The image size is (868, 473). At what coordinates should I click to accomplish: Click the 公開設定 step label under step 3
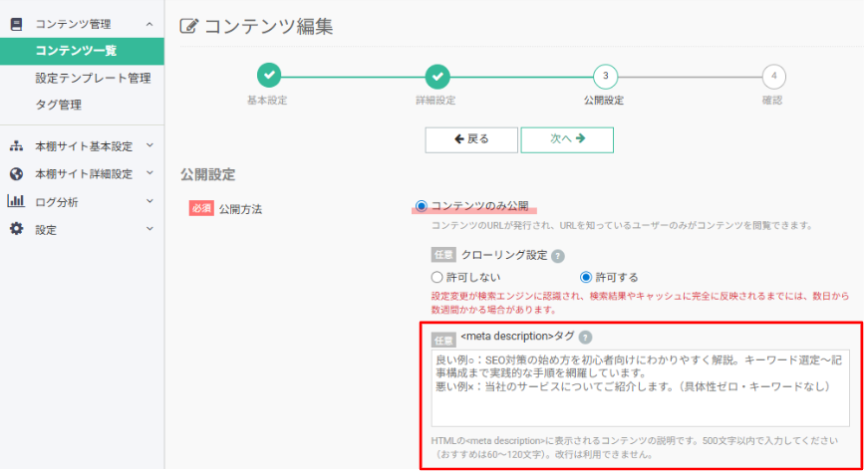pyautogui.click(x=604, y=101)
